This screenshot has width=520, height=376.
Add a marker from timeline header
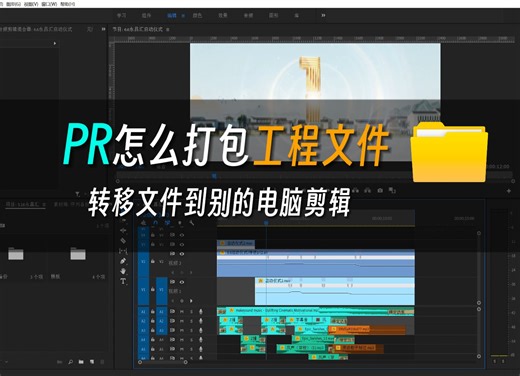tap(180, 223)
